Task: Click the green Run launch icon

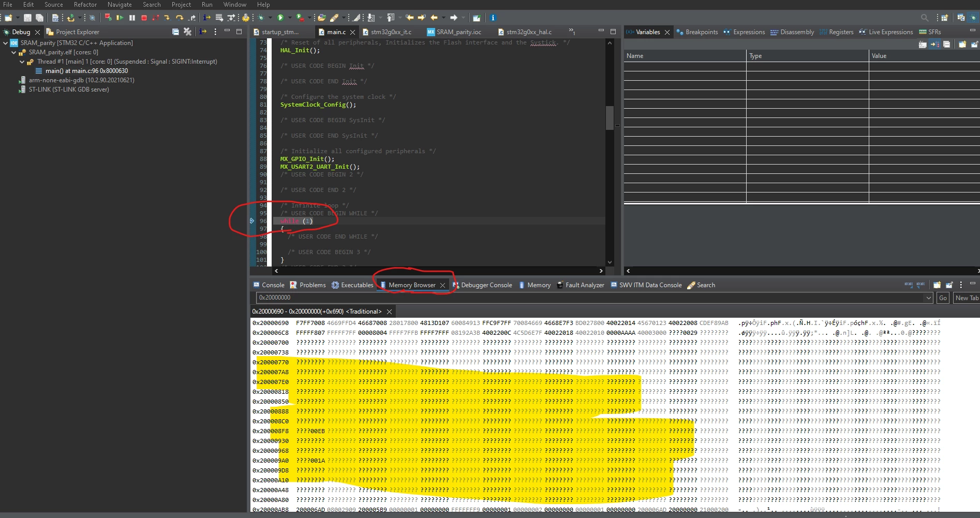Action: (x=280, y=18)
